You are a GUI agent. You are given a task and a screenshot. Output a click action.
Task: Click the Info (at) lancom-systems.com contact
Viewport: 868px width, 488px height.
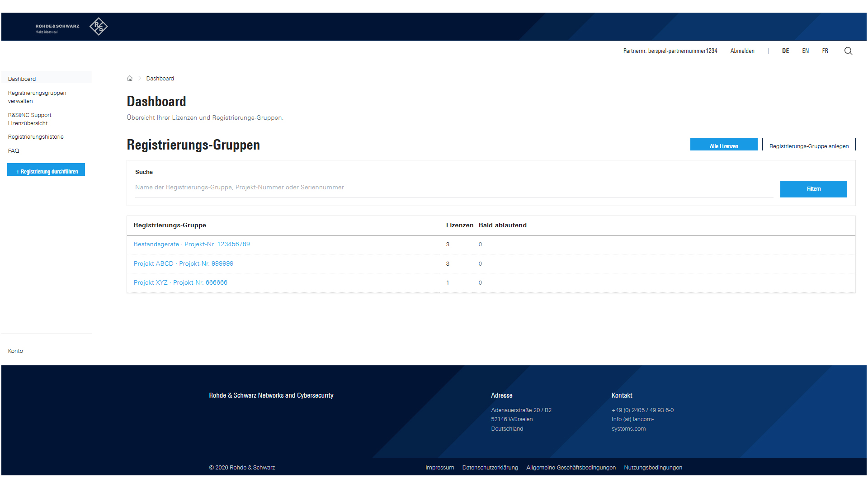pos(632,424)
